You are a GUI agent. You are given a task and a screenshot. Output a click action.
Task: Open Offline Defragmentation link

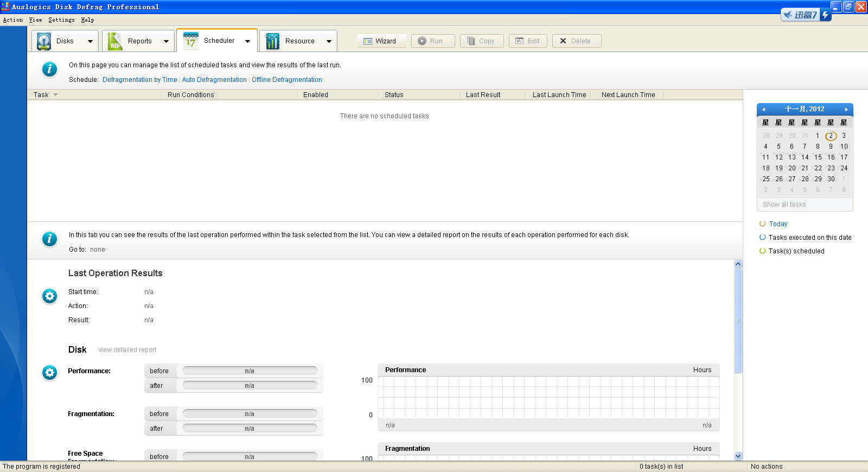287,80
